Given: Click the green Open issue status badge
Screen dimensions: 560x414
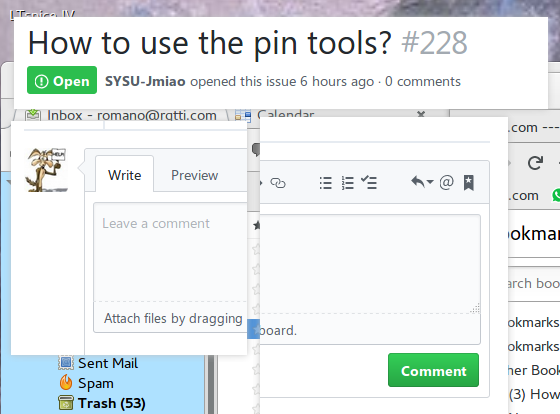Looking at the screenshot, I should click(62, 80).
